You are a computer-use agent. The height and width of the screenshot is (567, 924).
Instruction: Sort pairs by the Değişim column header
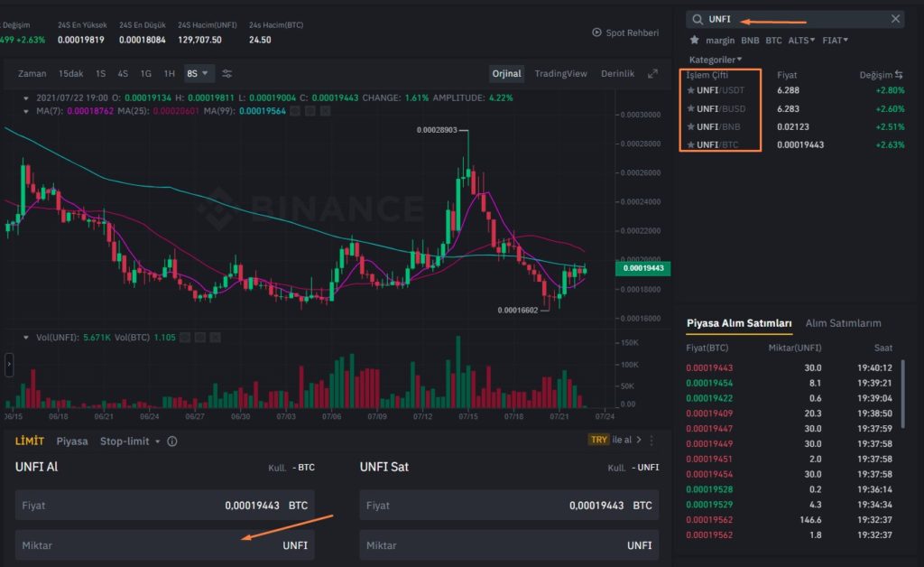(x=875, y=75)
